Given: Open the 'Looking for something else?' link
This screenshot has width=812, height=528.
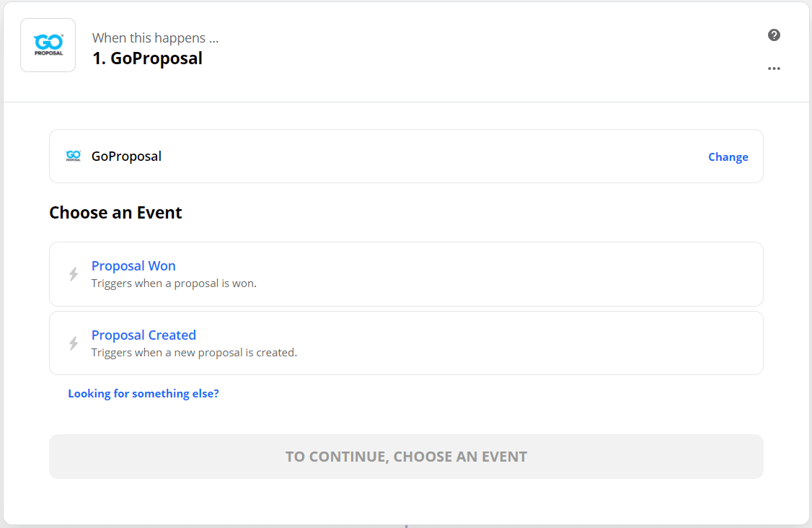Looking at the screenshot, I should coord(144,394).
